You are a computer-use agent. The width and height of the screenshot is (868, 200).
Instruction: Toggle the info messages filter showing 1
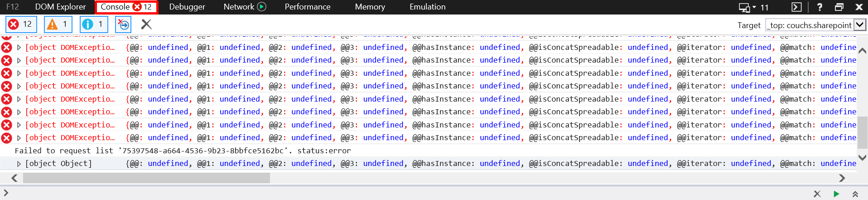[x=94, y=24]
